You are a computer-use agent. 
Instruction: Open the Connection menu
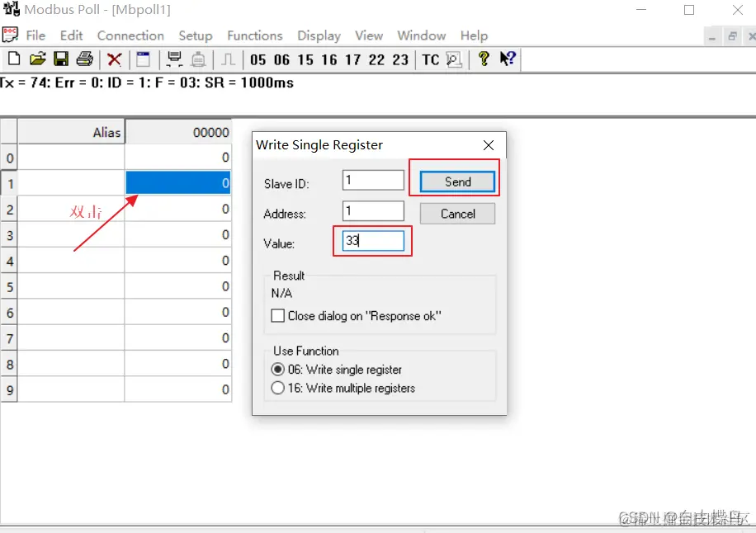130,35
